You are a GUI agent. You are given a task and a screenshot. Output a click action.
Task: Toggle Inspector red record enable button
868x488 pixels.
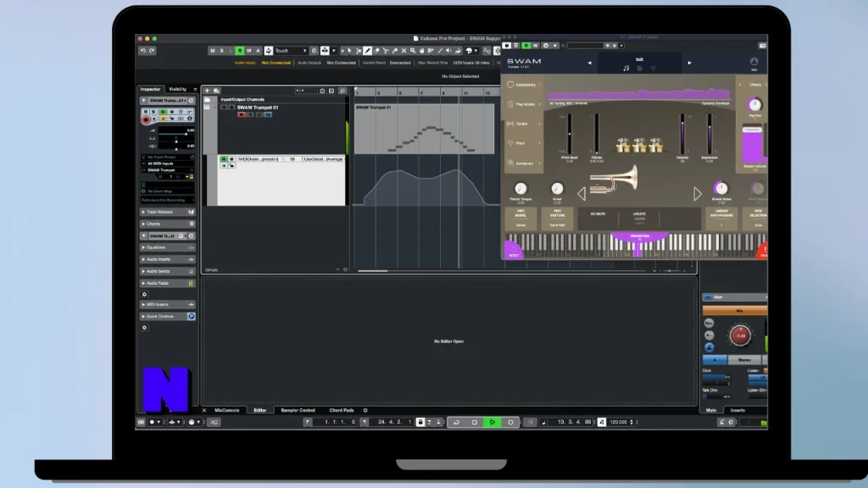146,119
